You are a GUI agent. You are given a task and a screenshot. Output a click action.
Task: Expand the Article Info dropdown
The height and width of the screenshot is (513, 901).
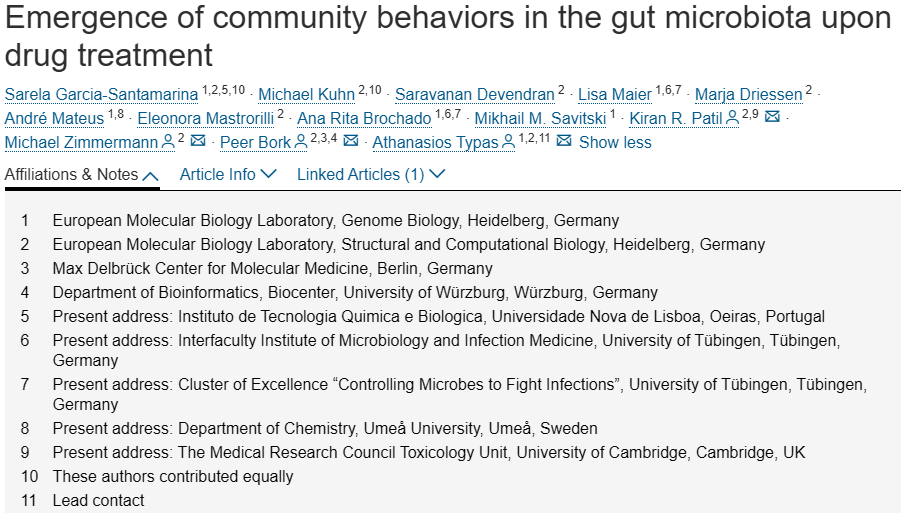click(228, 175)
